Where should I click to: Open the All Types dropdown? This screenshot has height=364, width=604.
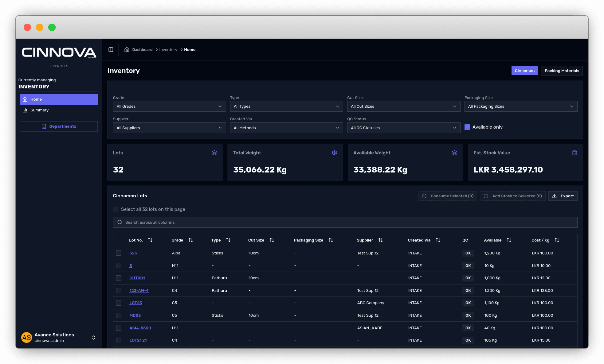click(x=287, y=106)
